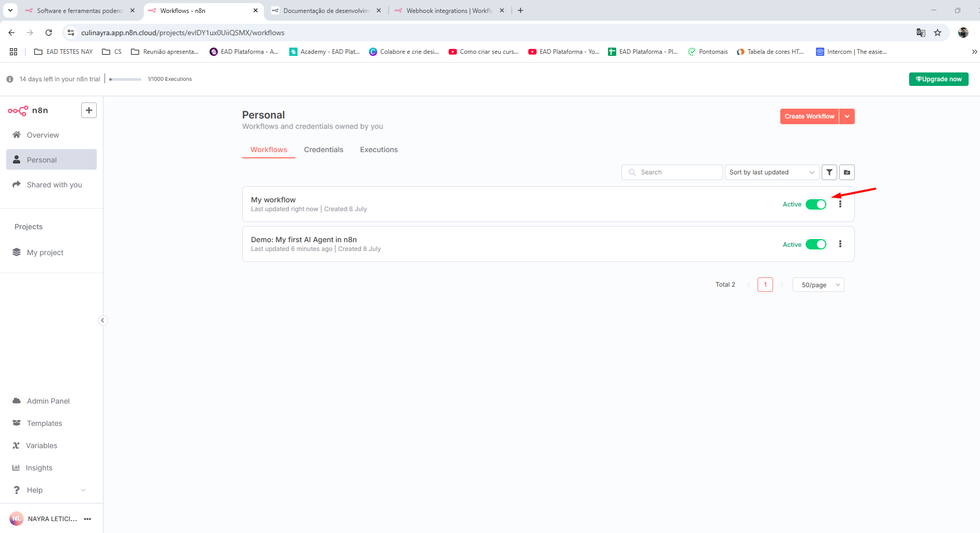The width and height of the screenshot is (980, 533).
Task: Open the CS bookmark folder
Action: (112, 52)
